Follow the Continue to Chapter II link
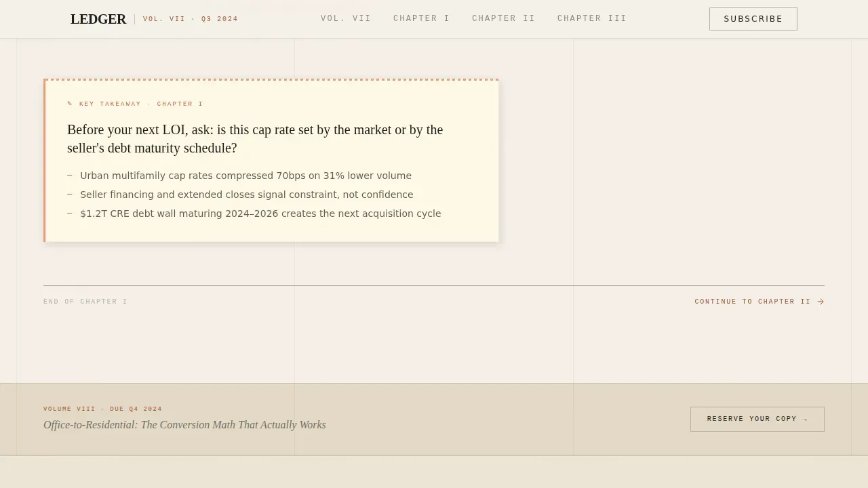Screen dimensions: 868x488 [759, 302]
